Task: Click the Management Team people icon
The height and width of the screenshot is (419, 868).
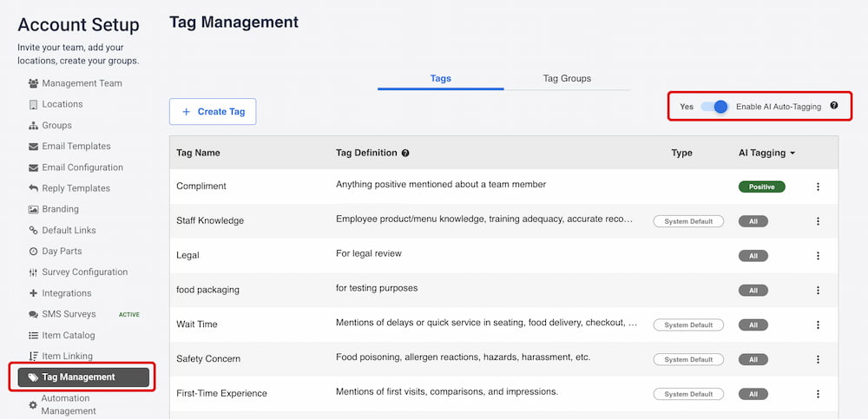Action: [33, 83]
